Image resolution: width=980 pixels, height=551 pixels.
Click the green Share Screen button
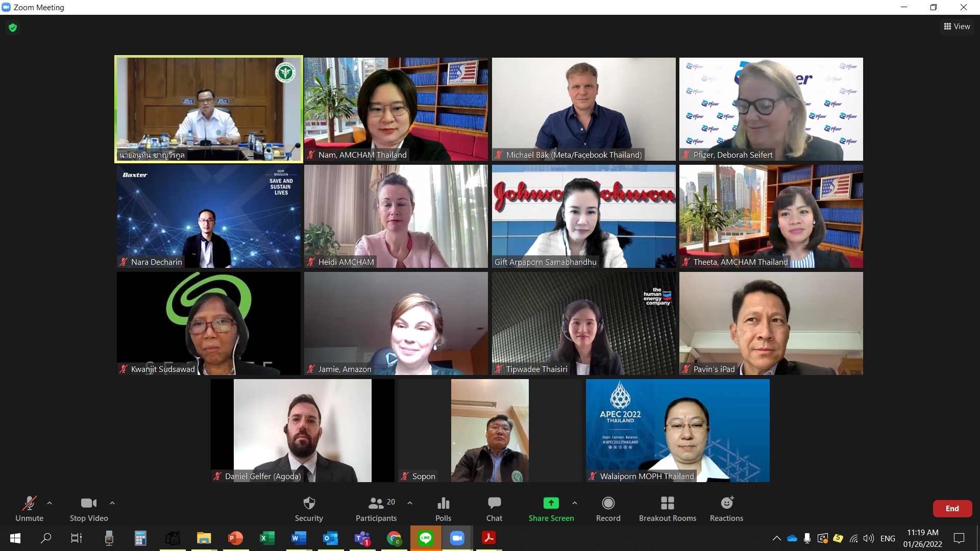pos(551,509)
